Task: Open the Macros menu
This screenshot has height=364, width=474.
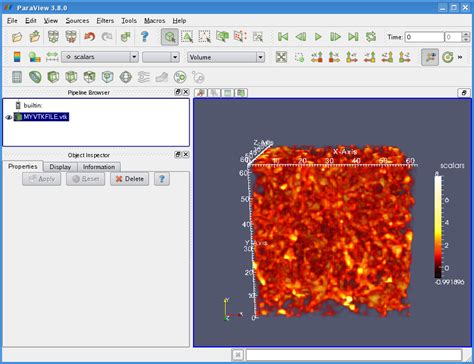Action: click(x=155, y=21)
